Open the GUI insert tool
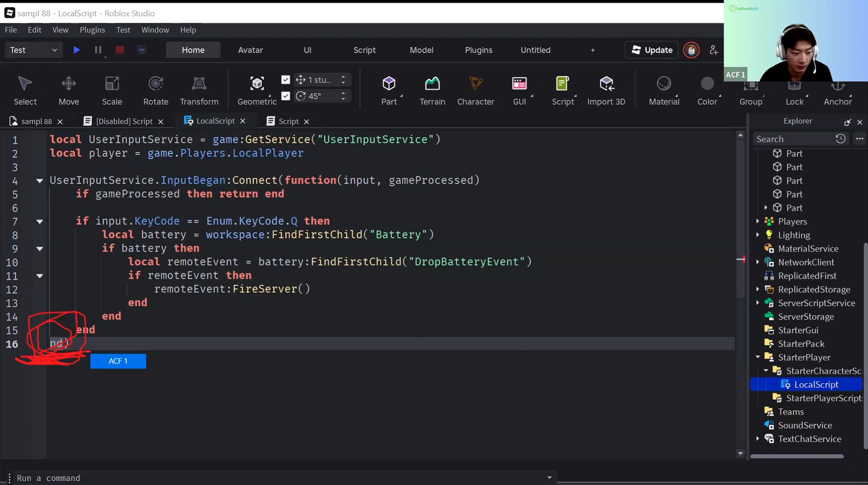The width and height of the screenshot is (868, 485). (519, 91)
